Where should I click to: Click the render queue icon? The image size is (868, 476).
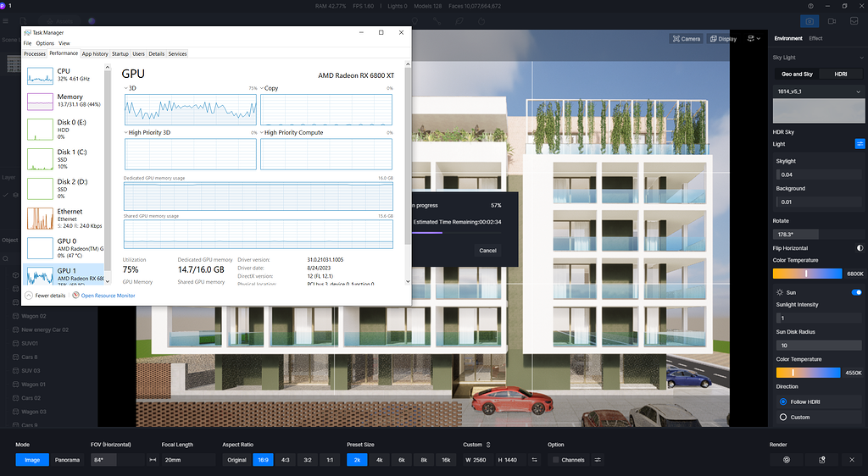[x=822, y=460]
